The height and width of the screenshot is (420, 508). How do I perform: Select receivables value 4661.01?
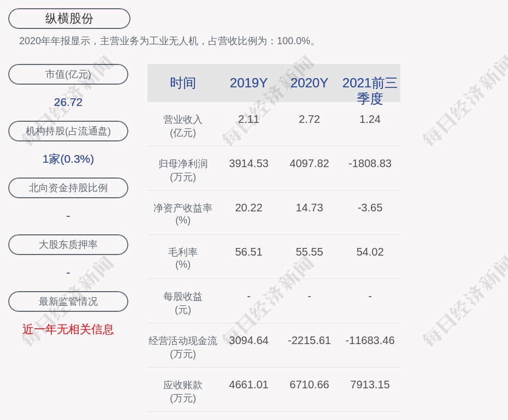click(249, 384)
